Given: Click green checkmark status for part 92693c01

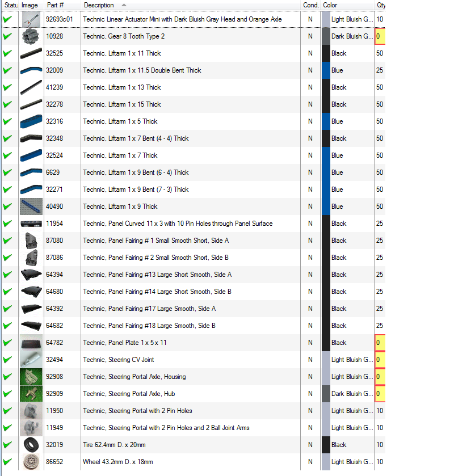Looking at the screenshot, I should pos(7,19).
